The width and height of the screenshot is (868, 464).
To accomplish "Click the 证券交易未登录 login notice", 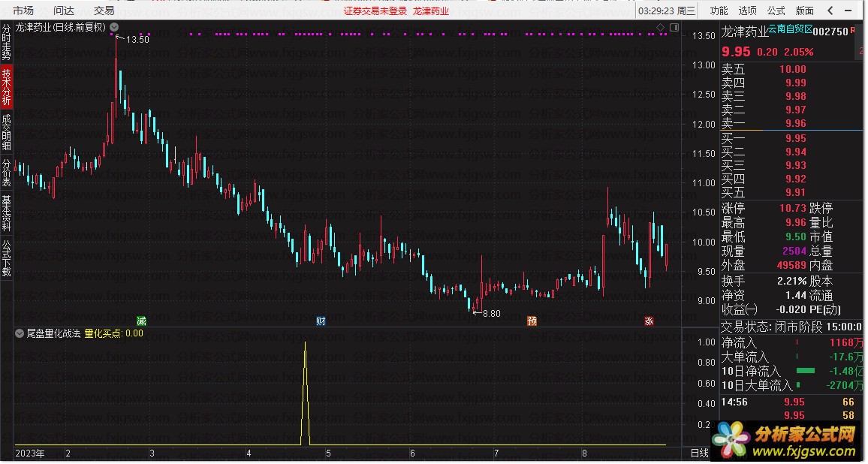I will point(375,11).
